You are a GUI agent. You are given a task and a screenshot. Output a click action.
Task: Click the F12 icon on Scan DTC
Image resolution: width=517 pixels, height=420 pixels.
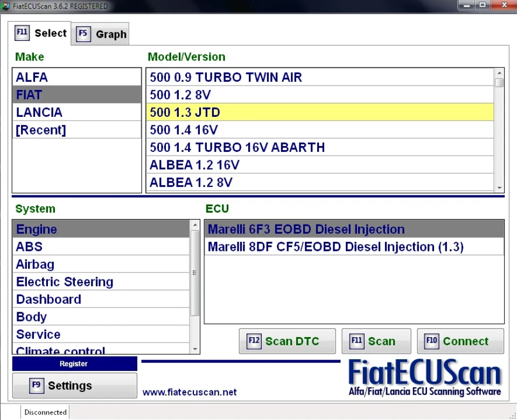[254, 341]
